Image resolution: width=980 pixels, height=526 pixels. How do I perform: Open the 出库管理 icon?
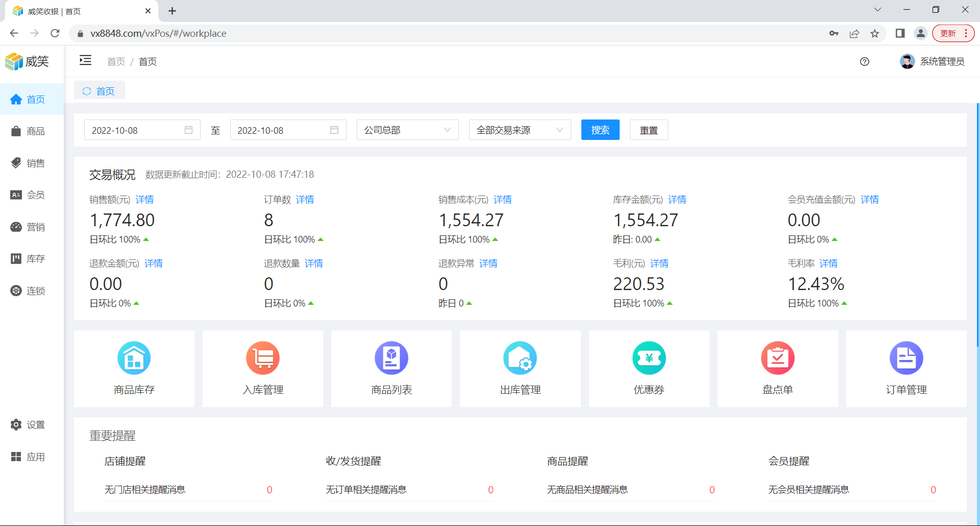click(520, 358)
